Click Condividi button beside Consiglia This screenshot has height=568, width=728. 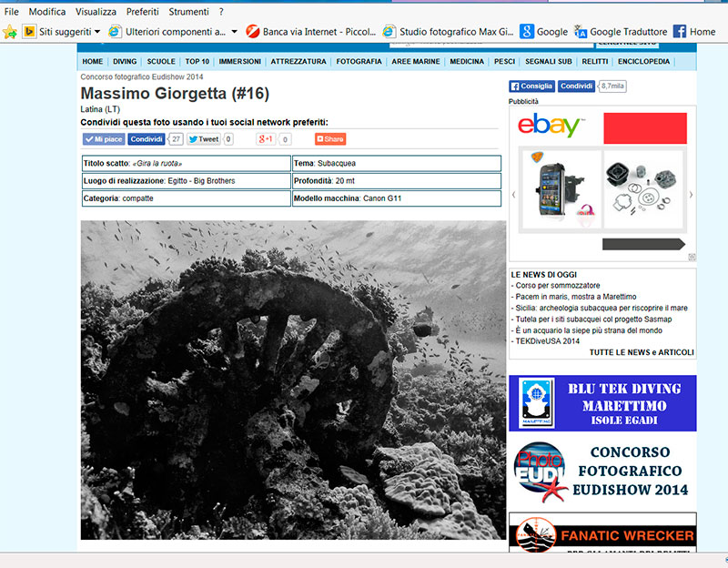[x=576, y=86]
